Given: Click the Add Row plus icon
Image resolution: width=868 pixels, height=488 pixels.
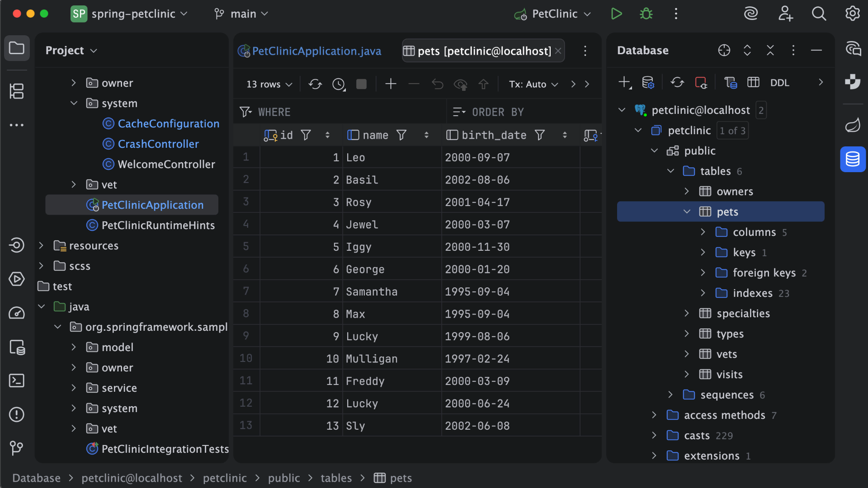Looking at the screenshot, I should pyautogui.click(x=391, y=84).
